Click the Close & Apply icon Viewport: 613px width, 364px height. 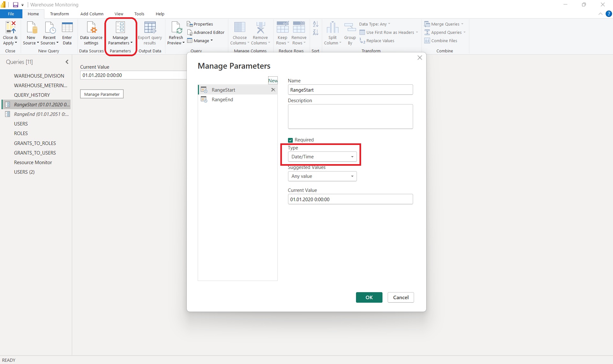10,28
